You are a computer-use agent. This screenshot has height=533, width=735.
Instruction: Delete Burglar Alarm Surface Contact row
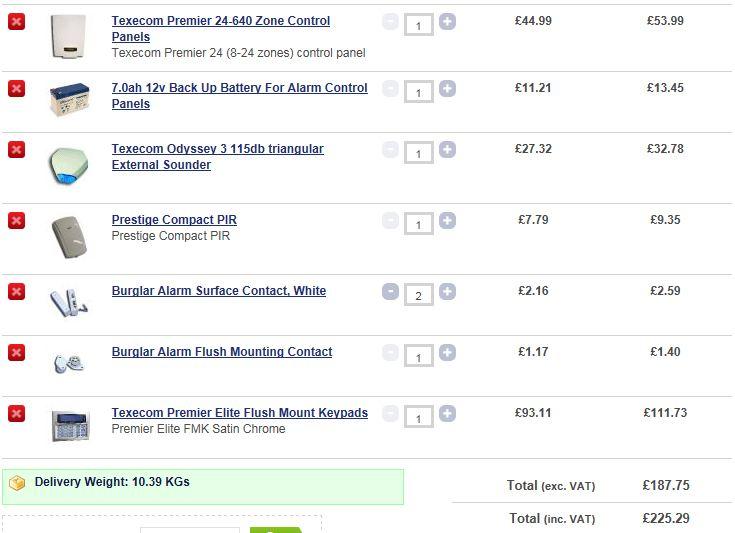point(16,291)
